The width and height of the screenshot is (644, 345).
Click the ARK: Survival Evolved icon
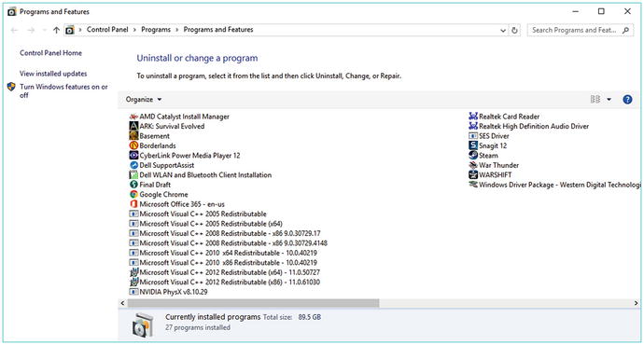(x=133, y=126)
